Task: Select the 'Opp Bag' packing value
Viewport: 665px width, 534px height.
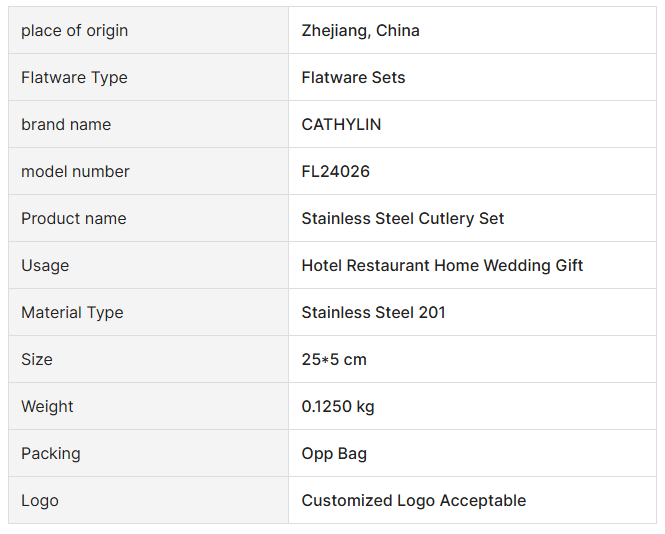Action: (x=334, y=454)
